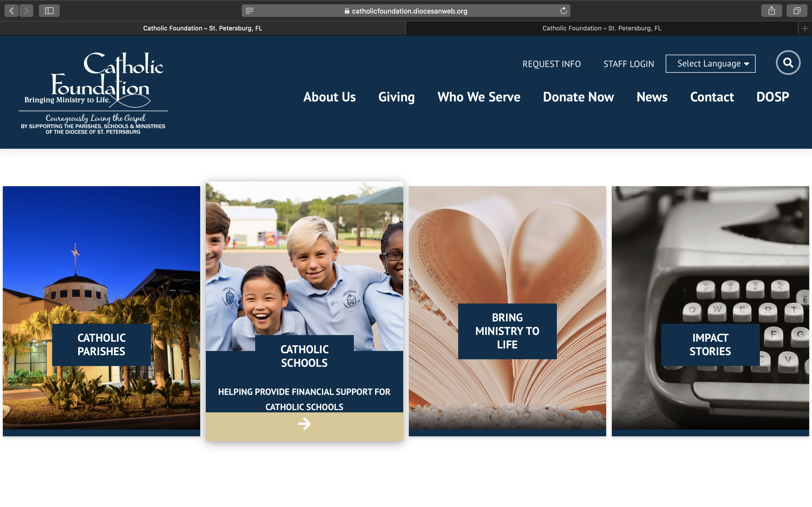Click the new tab plus button
Image resolution: width=812 pixels, height=507 pixels.
pos(805,28)
